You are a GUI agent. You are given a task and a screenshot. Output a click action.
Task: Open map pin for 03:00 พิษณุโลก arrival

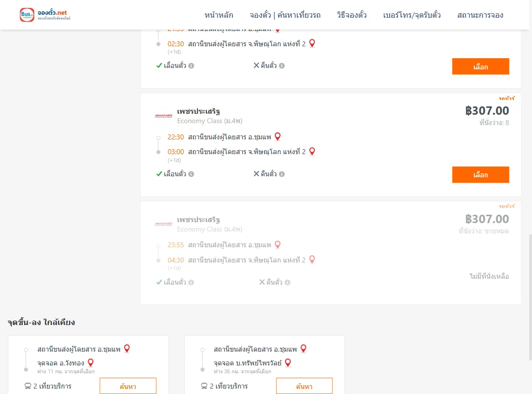312,151
